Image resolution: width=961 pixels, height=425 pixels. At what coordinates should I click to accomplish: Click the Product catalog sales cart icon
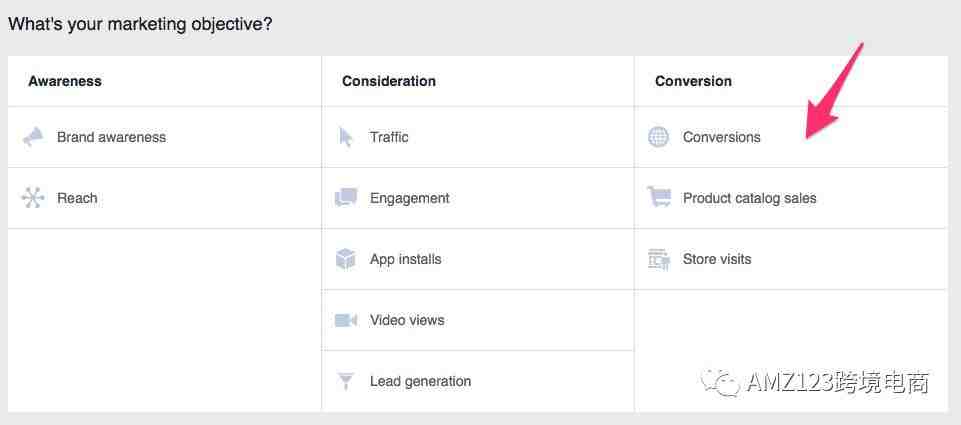click(x=659, y=197)
